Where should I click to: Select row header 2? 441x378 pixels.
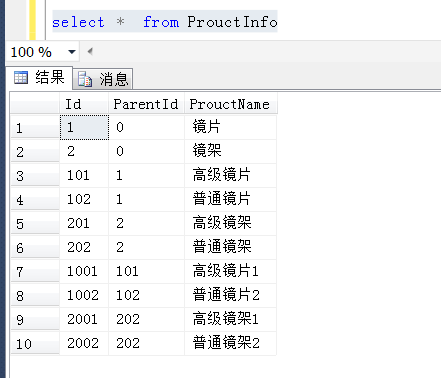pos(35,152)
